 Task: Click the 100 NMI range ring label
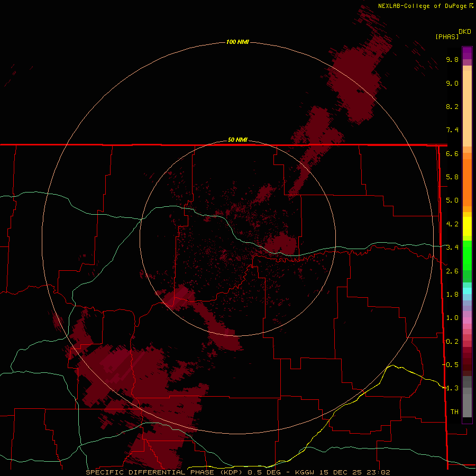pyautogui.click(x=237, y=42)
